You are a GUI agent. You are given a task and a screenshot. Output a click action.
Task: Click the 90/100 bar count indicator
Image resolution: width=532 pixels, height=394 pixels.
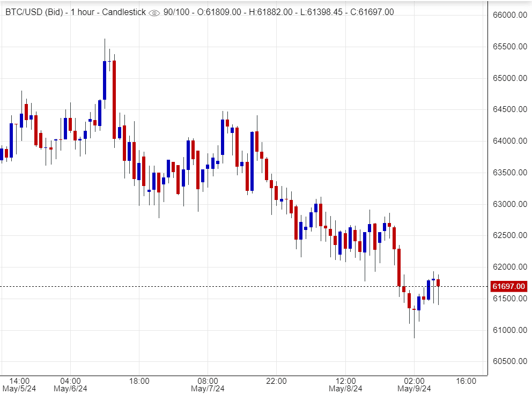[175, 12]
